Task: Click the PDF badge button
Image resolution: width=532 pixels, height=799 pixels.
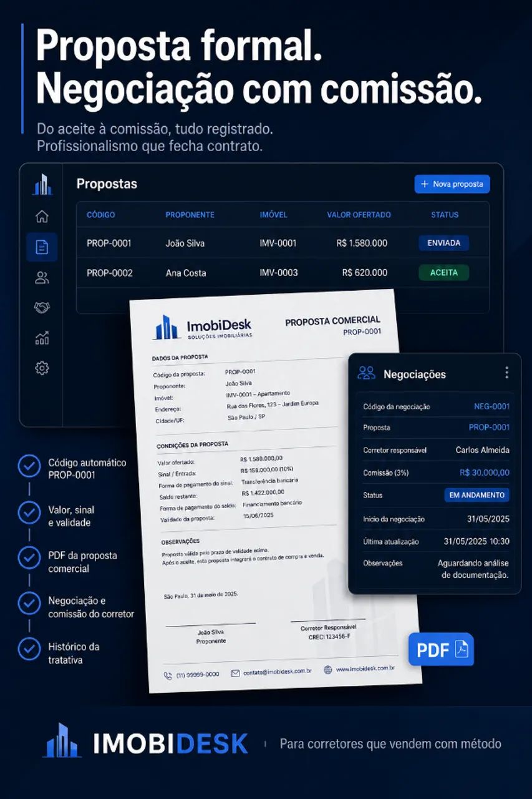Action: [x=441, y=649]
